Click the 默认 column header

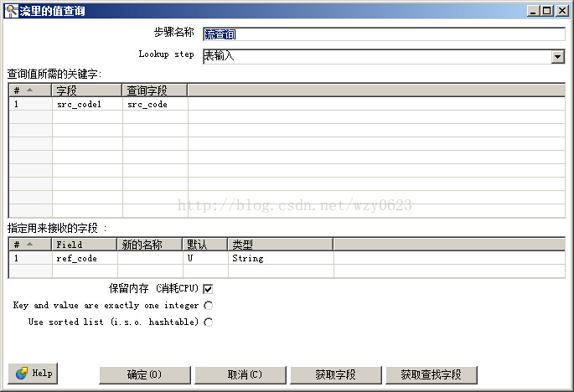[x=205, y=244]
